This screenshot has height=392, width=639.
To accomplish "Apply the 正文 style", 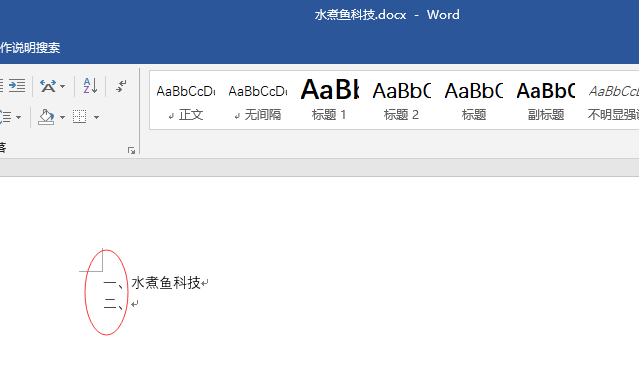I will coord(186,100).
